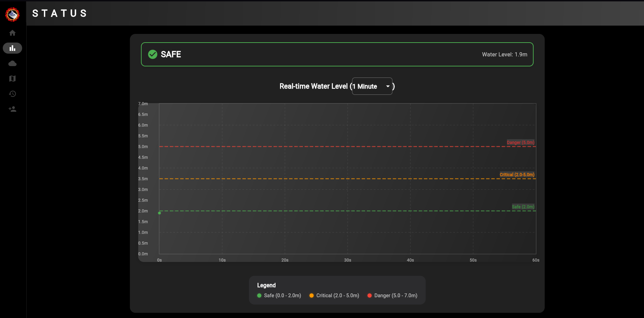The width and height of the screenshot is (644, 318).
Task: Click the 30s x-axis label
Action: coord(348,260)
